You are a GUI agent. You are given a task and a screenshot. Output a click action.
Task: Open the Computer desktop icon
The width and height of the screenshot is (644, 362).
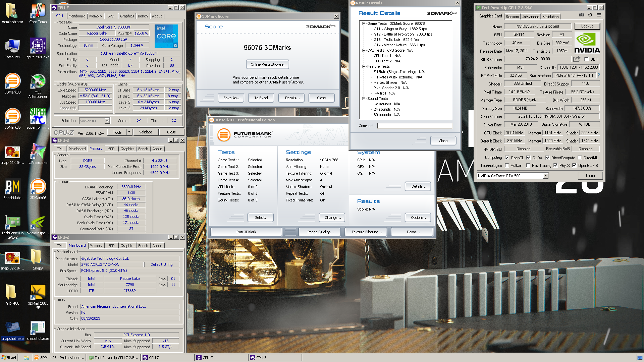[x=12, y=49]
